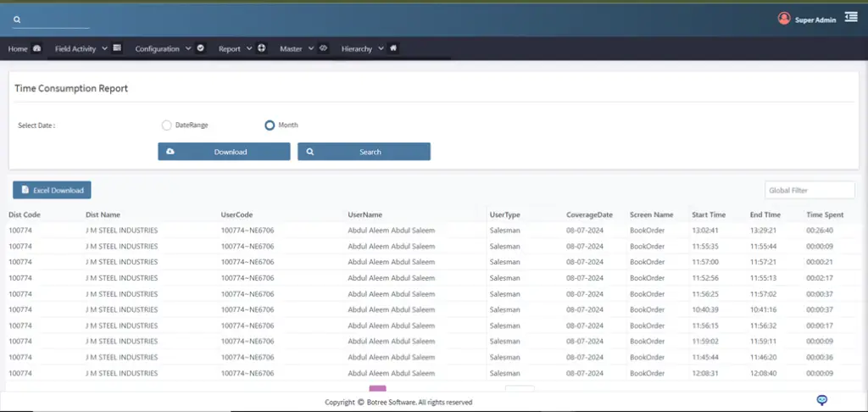Click the Search button

click(x=364, y=152)
